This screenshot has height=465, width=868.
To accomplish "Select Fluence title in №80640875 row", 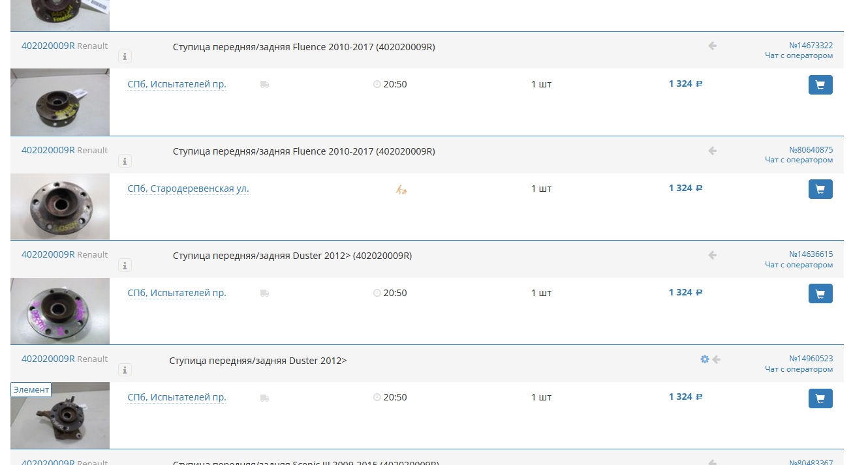I will [x=304, y=151].
